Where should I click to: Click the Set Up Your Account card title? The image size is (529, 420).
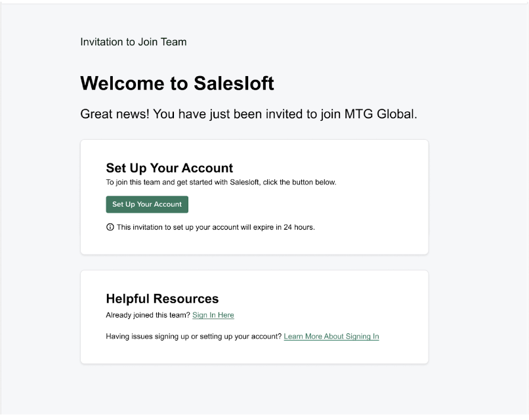(169, 168)
